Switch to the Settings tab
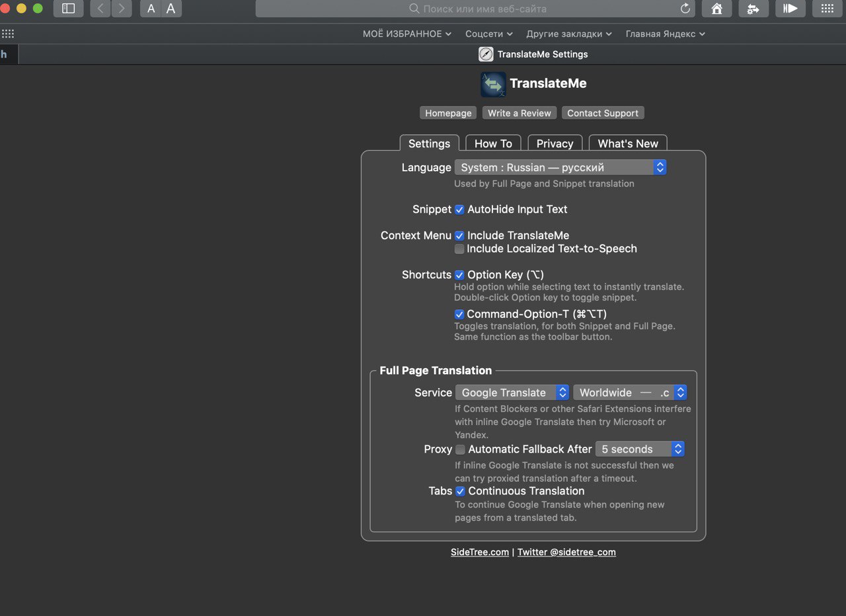 point(429,143)
